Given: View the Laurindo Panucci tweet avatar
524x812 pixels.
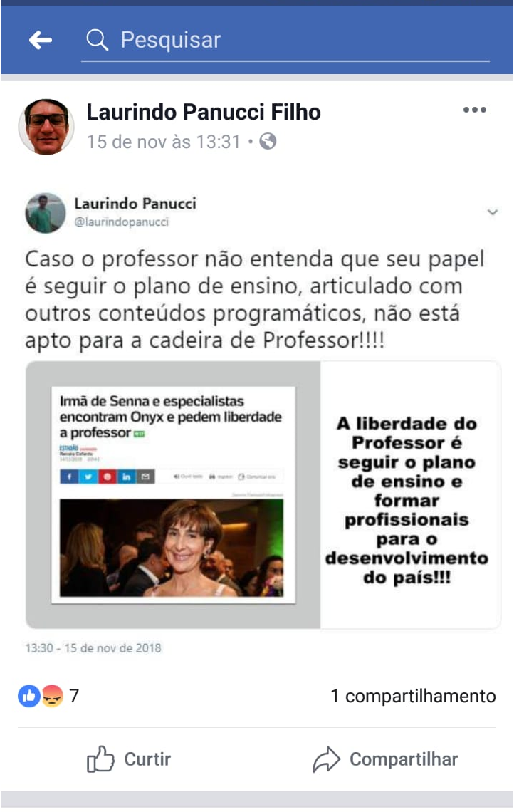Looking at the screenshot, I should [46, 213].
